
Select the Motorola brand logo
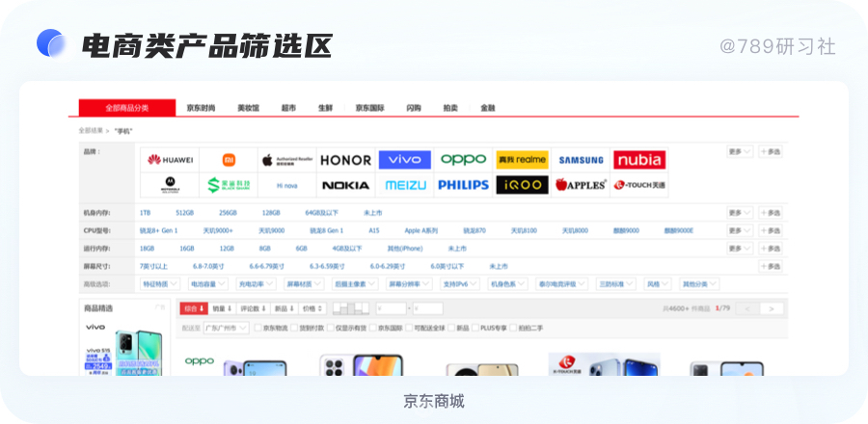click(x=170, y=185)
